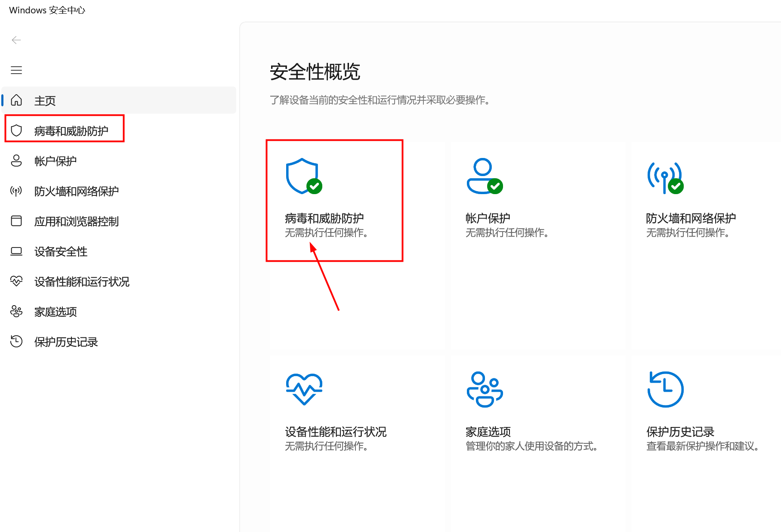781x532 pixels.
Task: Click 无需执行任何操作 under 设备性能和运行状况 card
Action: click(326, 446)
